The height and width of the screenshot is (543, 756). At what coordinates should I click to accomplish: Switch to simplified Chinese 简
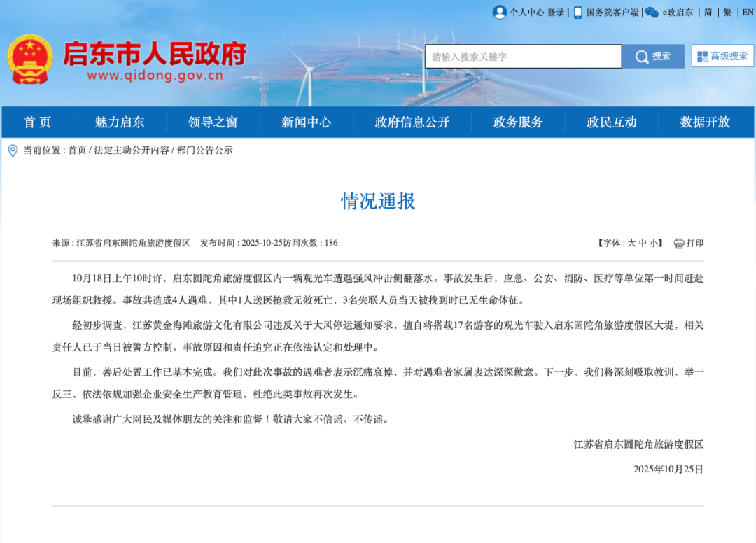(708, 13)
